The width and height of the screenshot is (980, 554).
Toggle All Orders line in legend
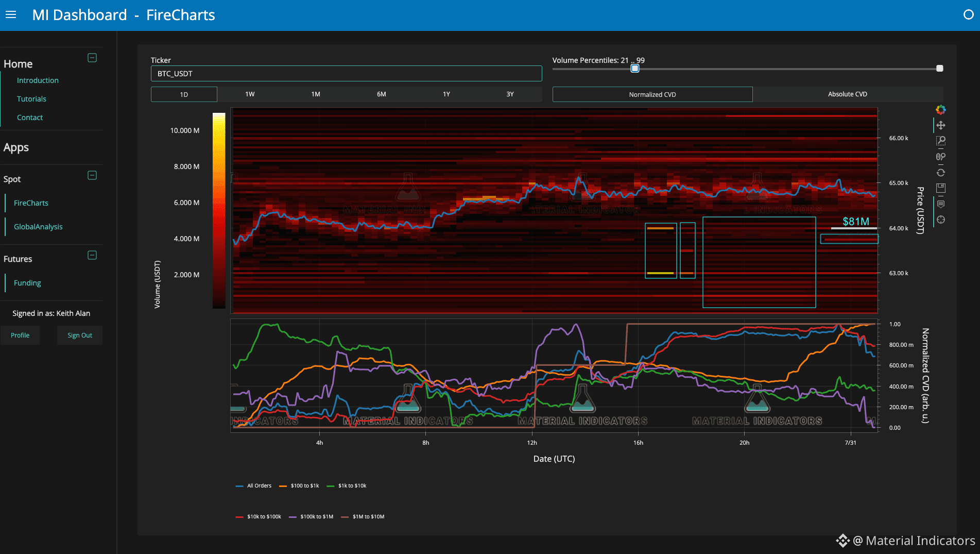[253, 485]
